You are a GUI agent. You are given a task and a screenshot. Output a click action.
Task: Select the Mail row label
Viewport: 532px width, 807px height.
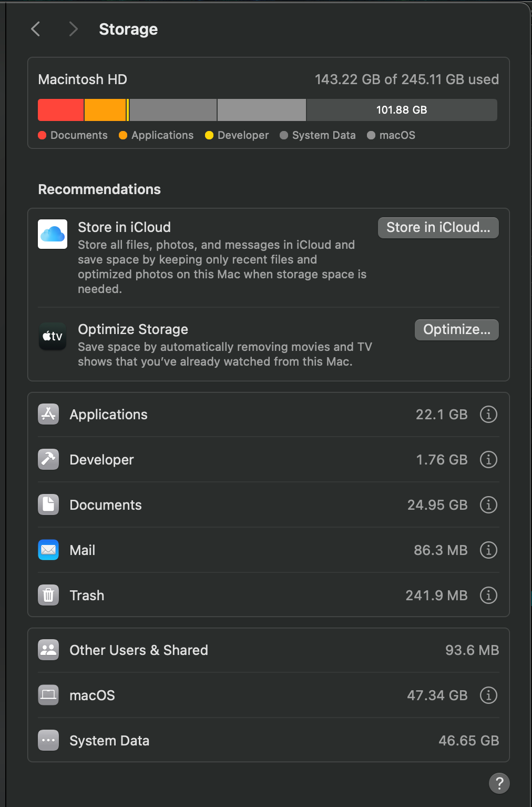[83, 550]
